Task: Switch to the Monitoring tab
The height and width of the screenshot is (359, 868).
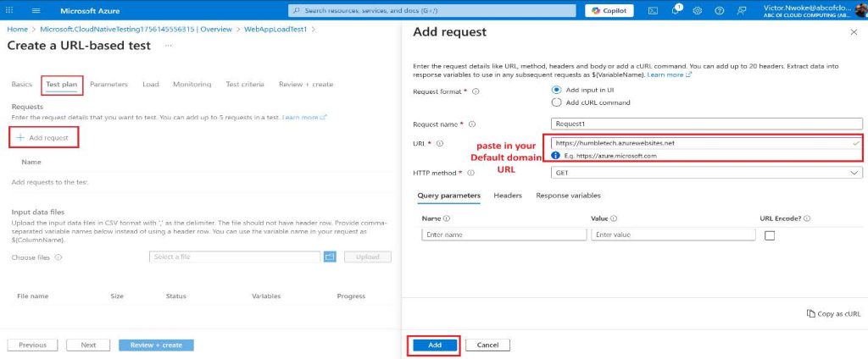Action: coord(192,84)
